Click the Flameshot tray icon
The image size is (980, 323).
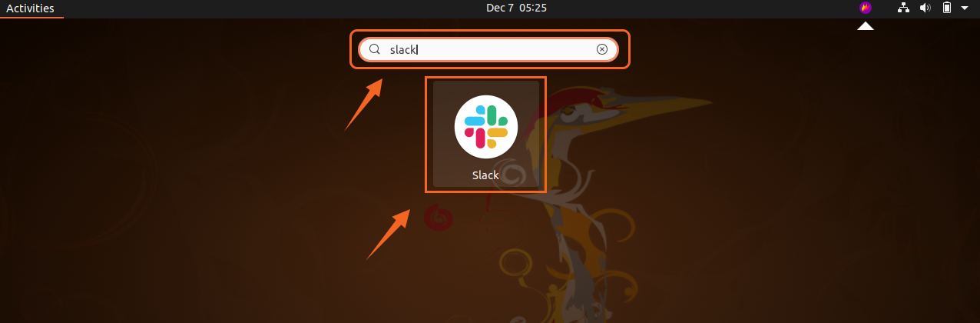click(x=866, y=8)
